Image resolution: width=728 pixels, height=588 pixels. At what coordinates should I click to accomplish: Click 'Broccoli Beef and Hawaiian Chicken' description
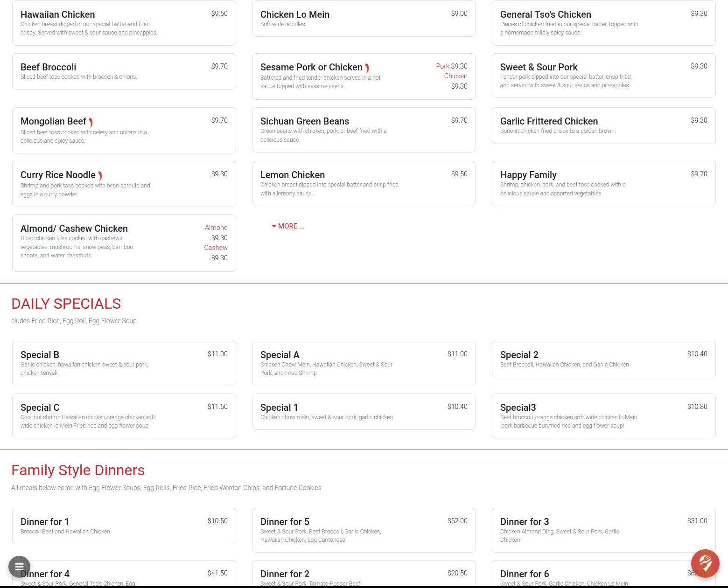coord(65,532)
